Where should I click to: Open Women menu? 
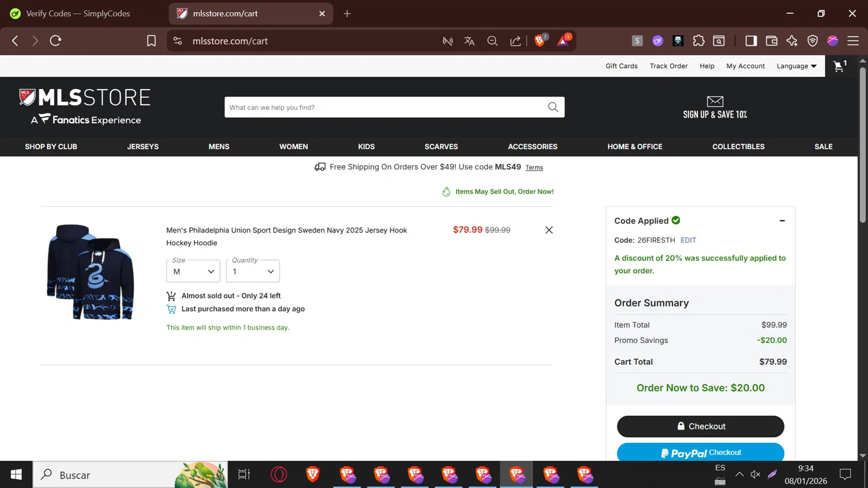pyautogui.click(x=293, y=147)
